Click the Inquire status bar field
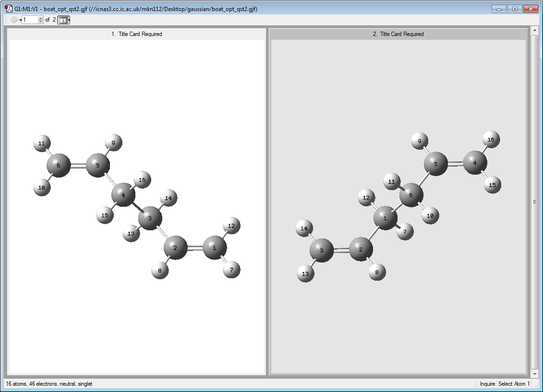This screenshot has width=543, height=392. [x=487, y=384]
